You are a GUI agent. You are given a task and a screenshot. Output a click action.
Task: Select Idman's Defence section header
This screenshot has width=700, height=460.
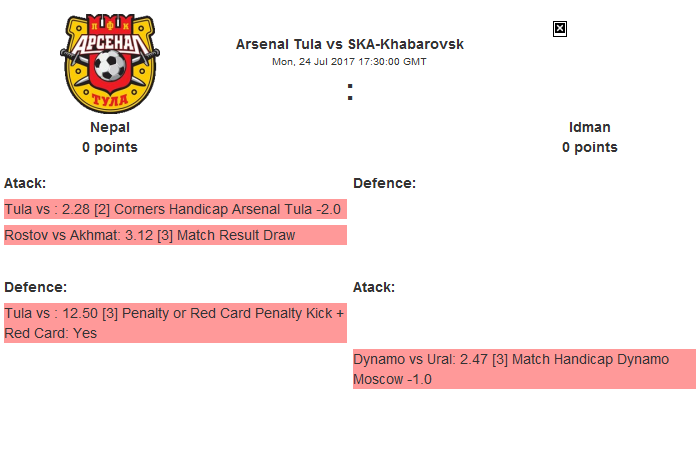point(385,183)
